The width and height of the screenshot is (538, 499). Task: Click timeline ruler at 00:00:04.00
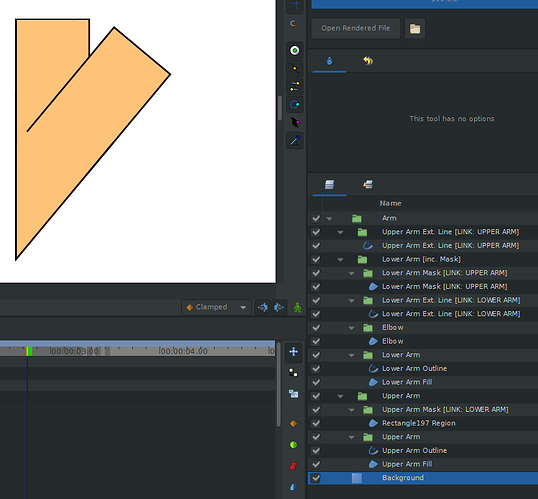pyautogui.click(x=183, y=351)
